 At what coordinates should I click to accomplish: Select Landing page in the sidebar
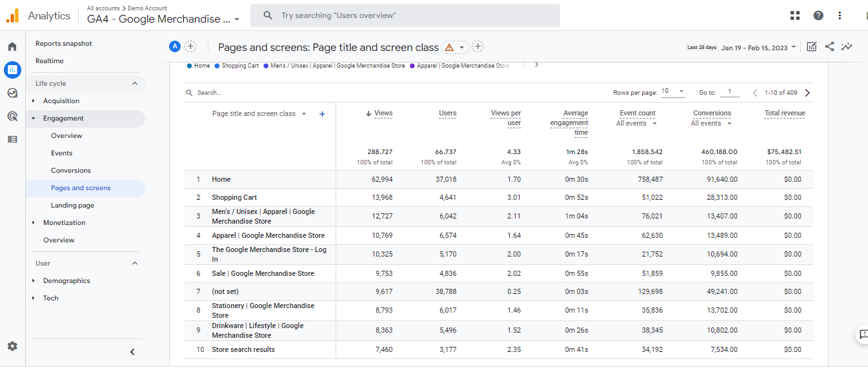(73, 205)
